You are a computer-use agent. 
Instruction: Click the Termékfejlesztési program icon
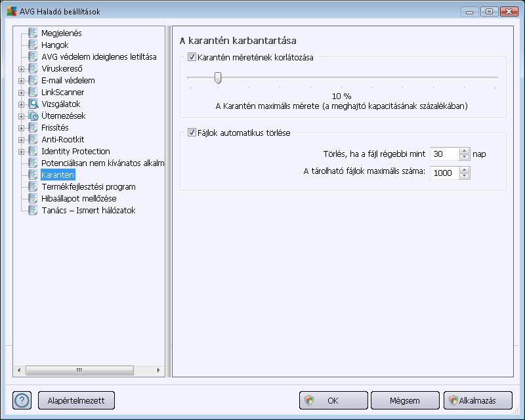32,186
